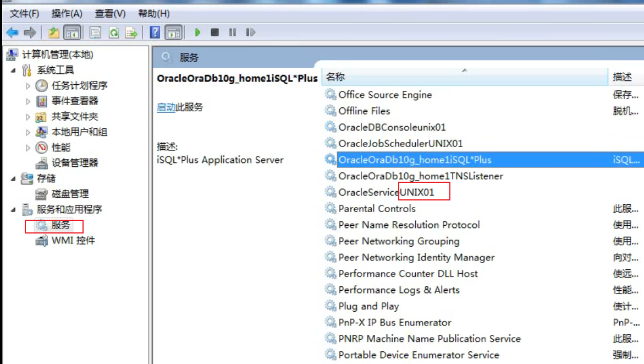Select 系统工具 tree item label
The width and height of the screenshot is (644, 364).
pyautogui.click(x=56, y=70)
